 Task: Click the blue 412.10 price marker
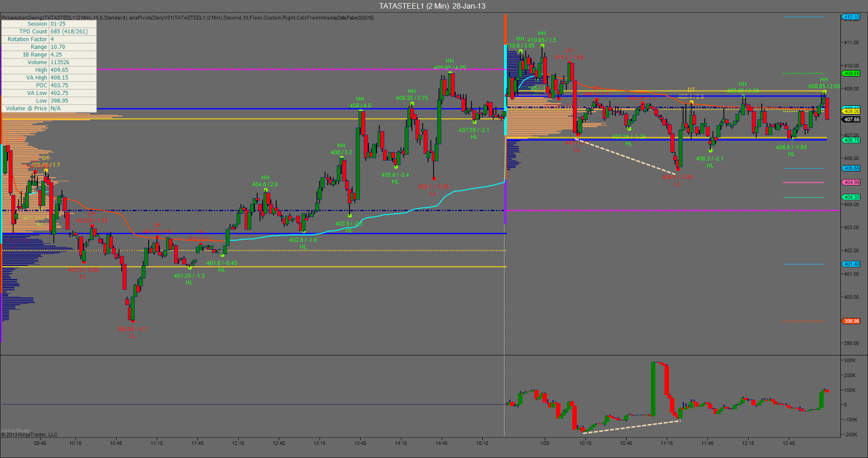pos(851,17)
